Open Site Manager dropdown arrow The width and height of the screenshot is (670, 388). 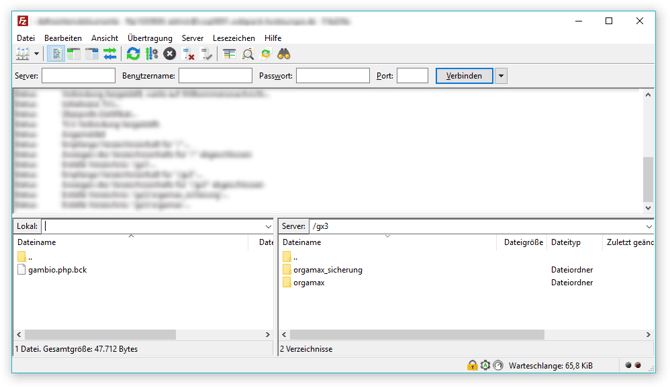[x=36, y=54]
